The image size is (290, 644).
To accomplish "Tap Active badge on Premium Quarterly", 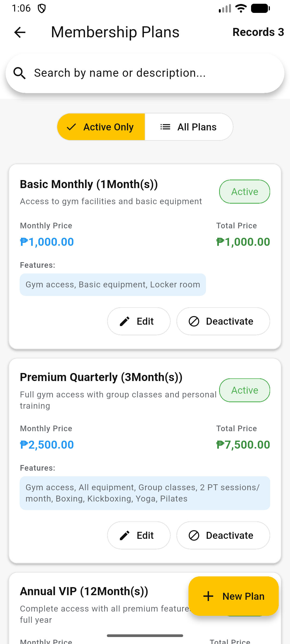I will [x=245, y=390].
